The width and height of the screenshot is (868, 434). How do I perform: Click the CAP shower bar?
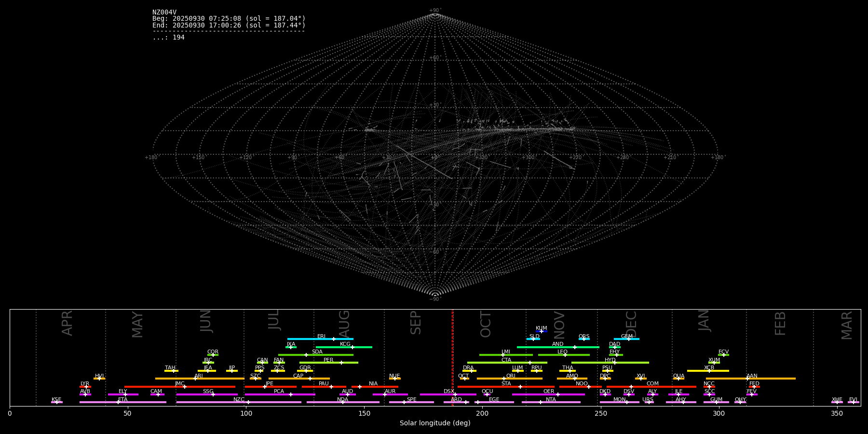[299, 379]
